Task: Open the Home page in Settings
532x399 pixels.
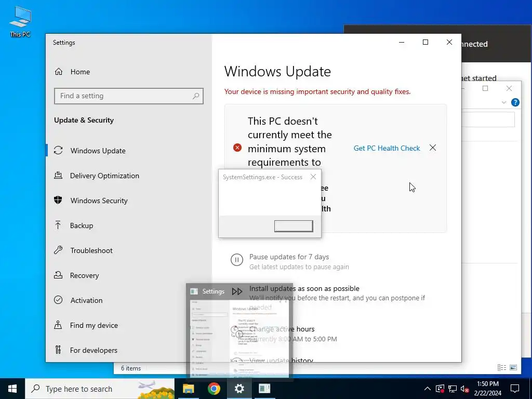Action: tap(80, 72)
